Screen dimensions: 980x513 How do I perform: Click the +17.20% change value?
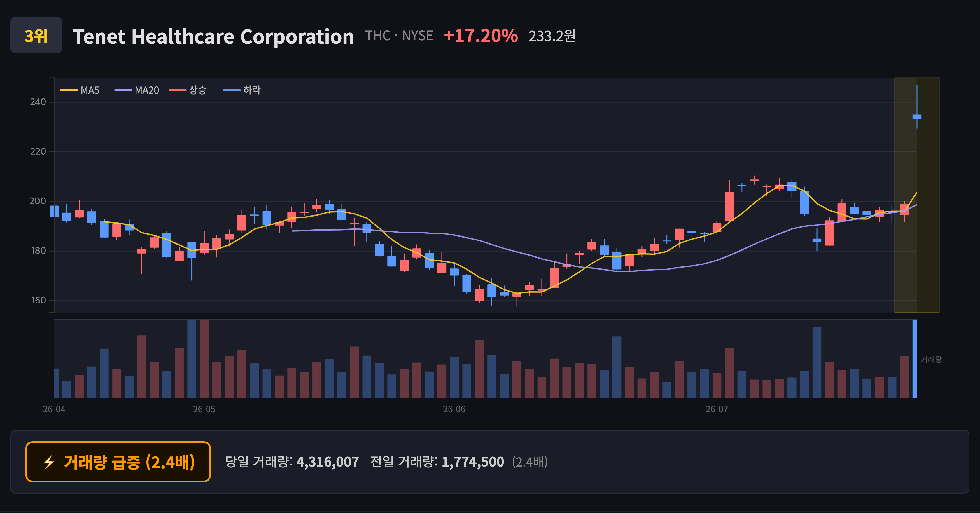pyautogui.click(x=480, y=36)
